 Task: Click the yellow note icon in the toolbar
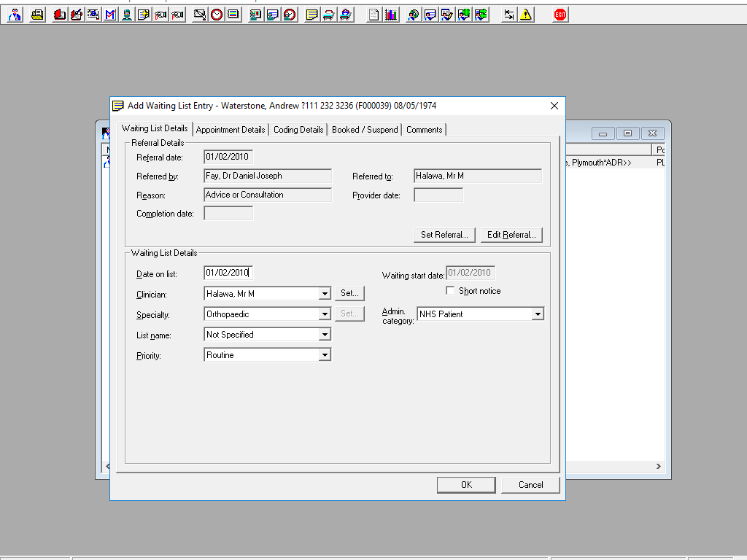312,15
